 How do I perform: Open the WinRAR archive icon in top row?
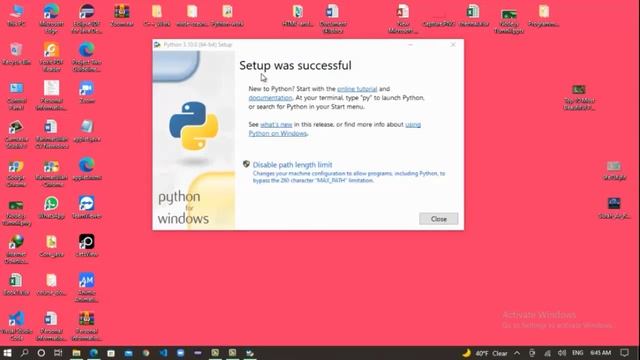pos(122,16)
